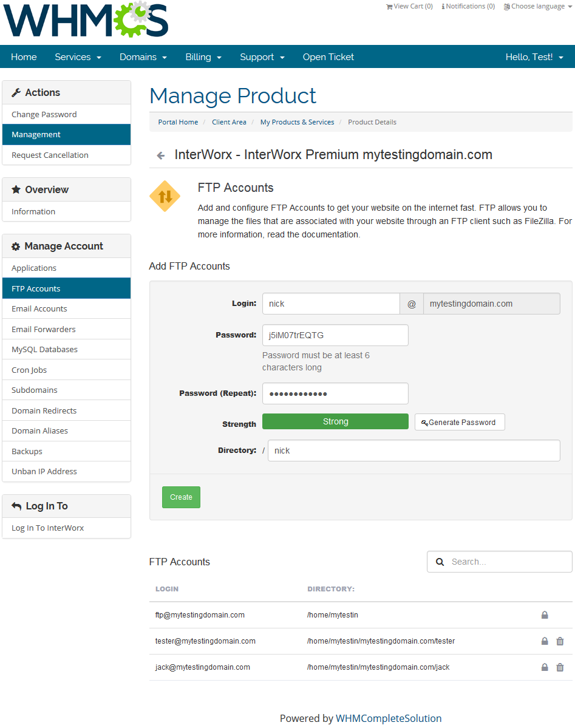Image resolution: width=575 pixels, height=728 pixels.
Task: Click the LOGIN column header
Action: 167,589
